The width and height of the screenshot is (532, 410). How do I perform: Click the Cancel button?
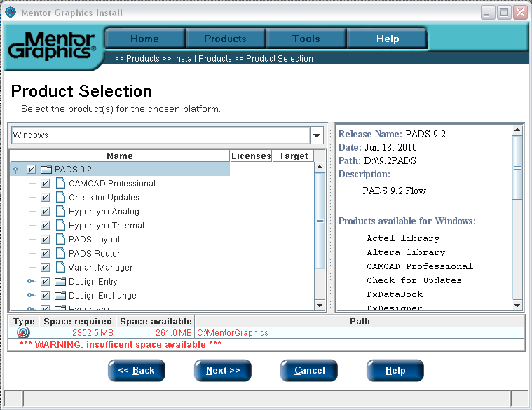[309, 370]
